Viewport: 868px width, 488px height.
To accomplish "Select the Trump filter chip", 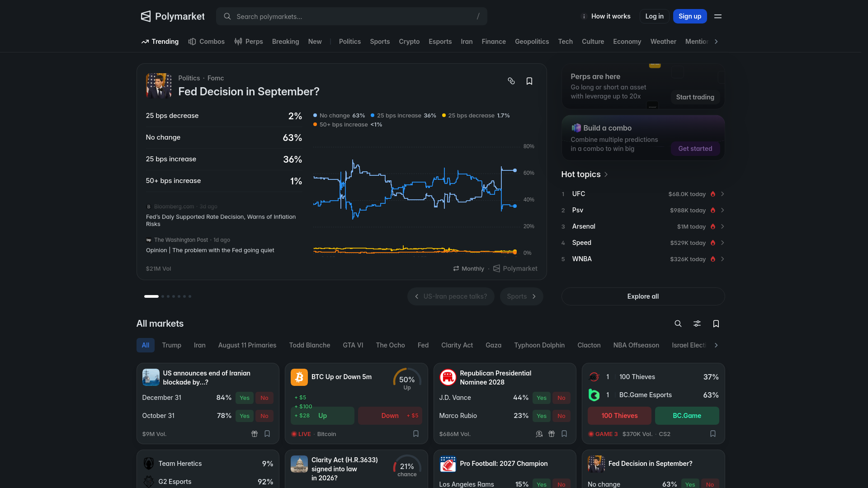I will tap(172, 345).
